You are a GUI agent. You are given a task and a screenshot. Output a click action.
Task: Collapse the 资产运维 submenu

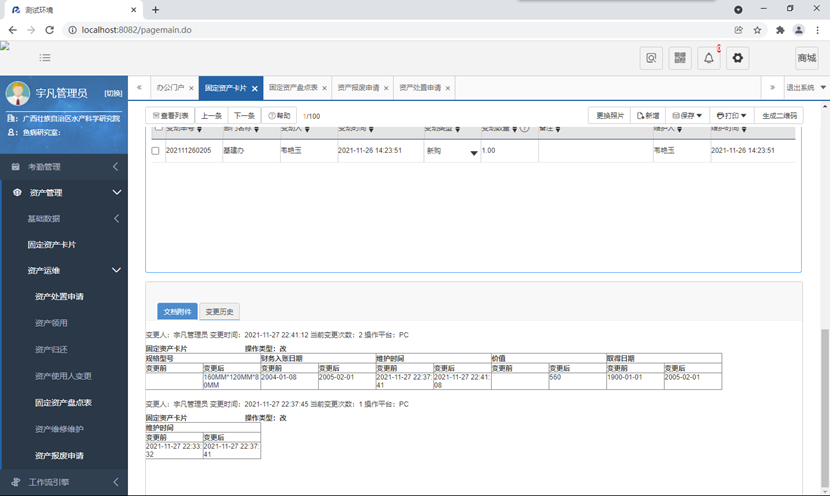click(64, 270)
